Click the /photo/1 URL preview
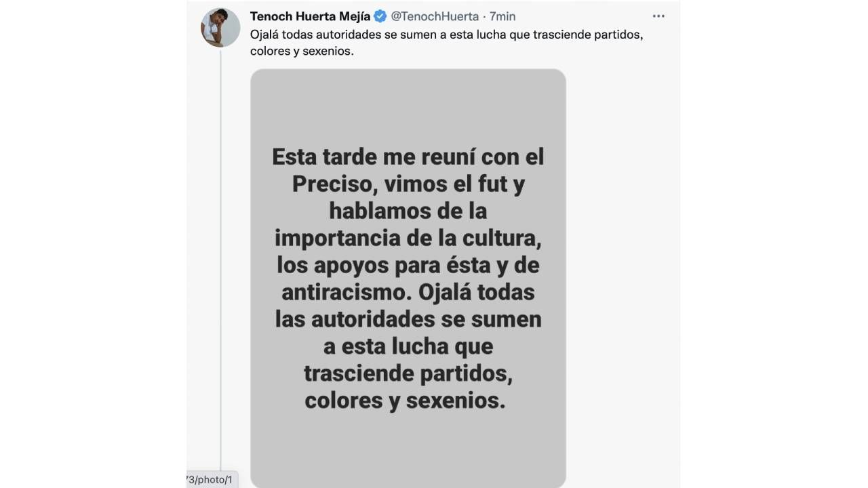868x488 pixels. click(x=211, y=479)
